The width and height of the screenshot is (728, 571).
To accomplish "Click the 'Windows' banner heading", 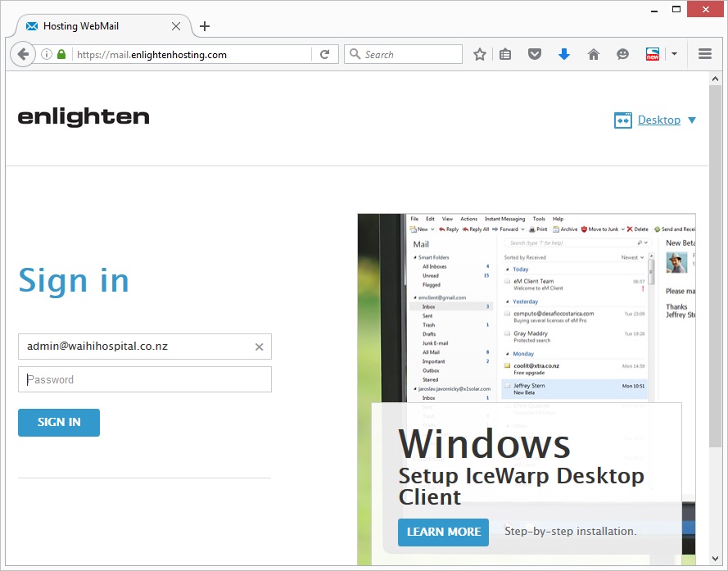I will coord(484,444).
